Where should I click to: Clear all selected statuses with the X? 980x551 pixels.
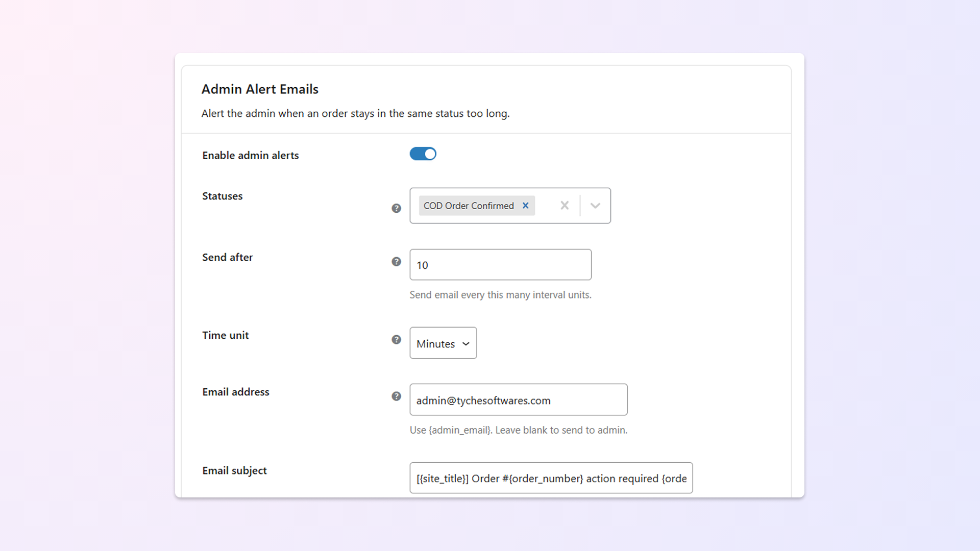coord(565,206)
